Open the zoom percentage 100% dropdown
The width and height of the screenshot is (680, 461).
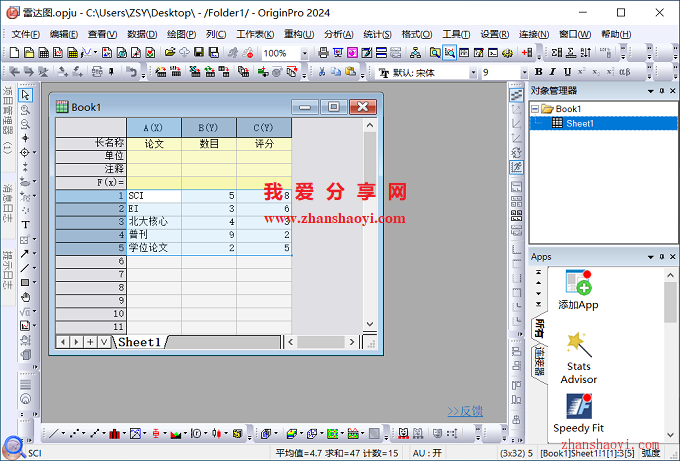coord(304,53)
